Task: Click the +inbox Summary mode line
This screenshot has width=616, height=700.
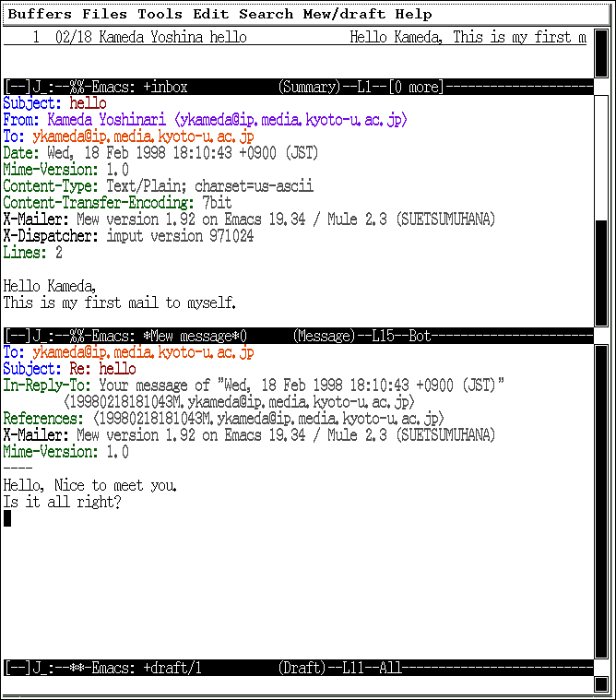Action: click(298, 87)
